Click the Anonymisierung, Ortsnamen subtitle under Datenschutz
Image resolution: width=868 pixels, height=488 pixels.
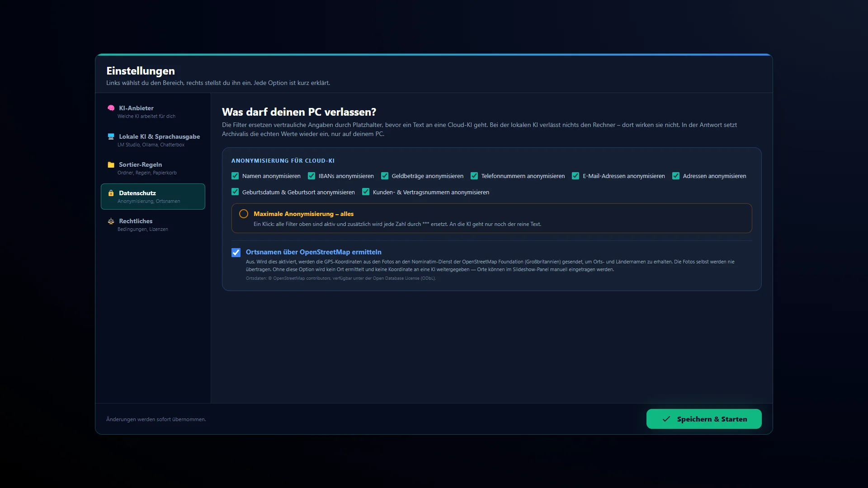point(149,201)
